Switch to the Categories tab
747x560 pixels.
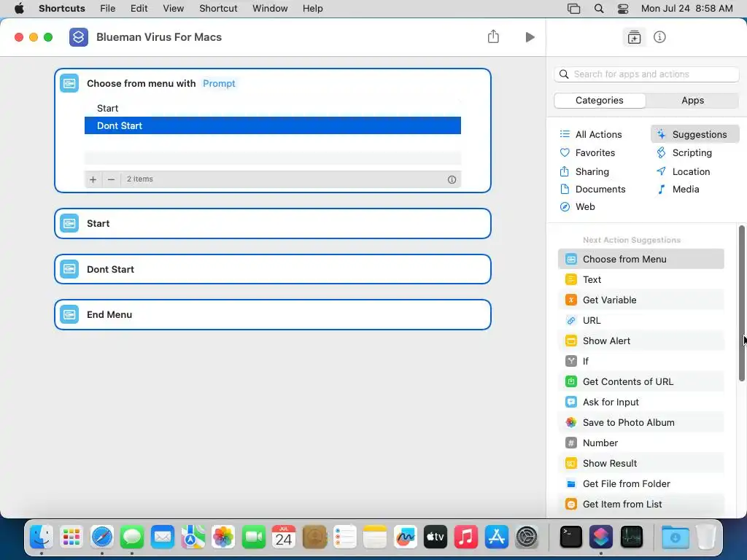click(600, 101)
